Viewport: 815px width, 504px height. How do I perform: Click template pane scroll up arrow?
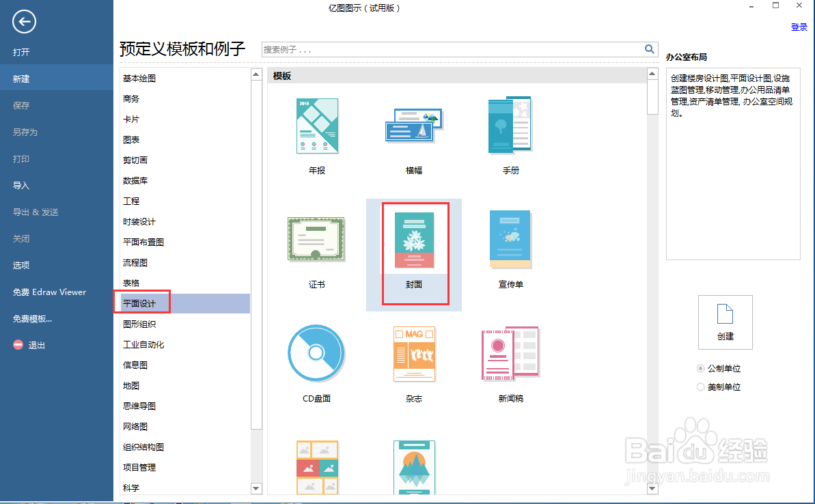653,74
